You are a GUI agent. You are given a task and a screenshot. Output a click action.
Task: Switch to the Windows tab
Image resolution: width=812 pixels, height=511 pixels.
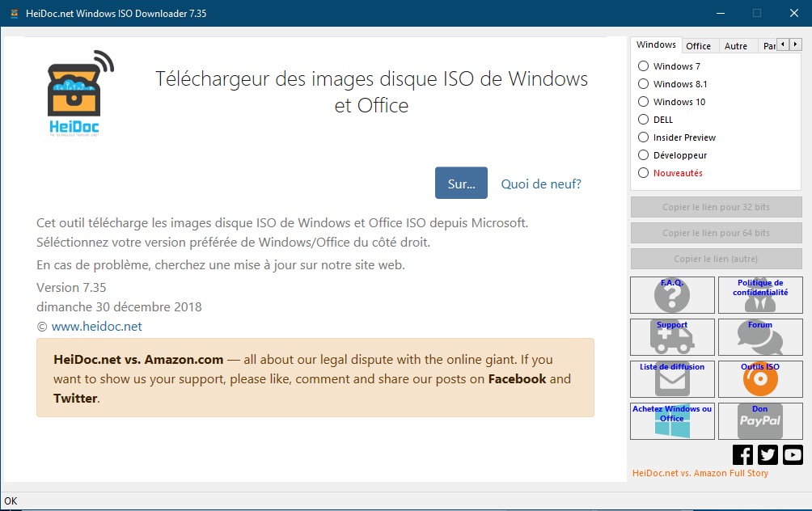[x=656, y=45]
